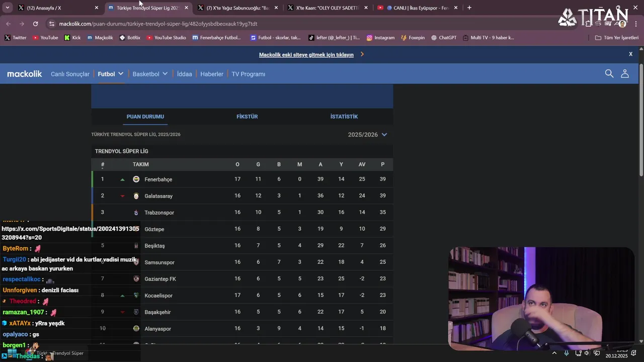
Task: Open the Alanyaspor team link
Action: point(157,329)
